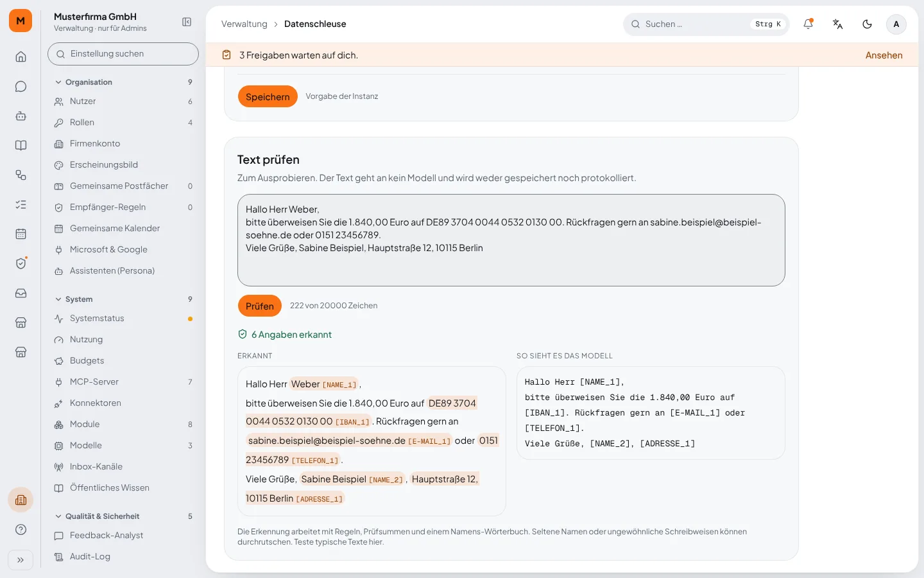Toggle dark mode moon icon
The width and height of the screenshot is (924, 578).
tap(867, 24)
